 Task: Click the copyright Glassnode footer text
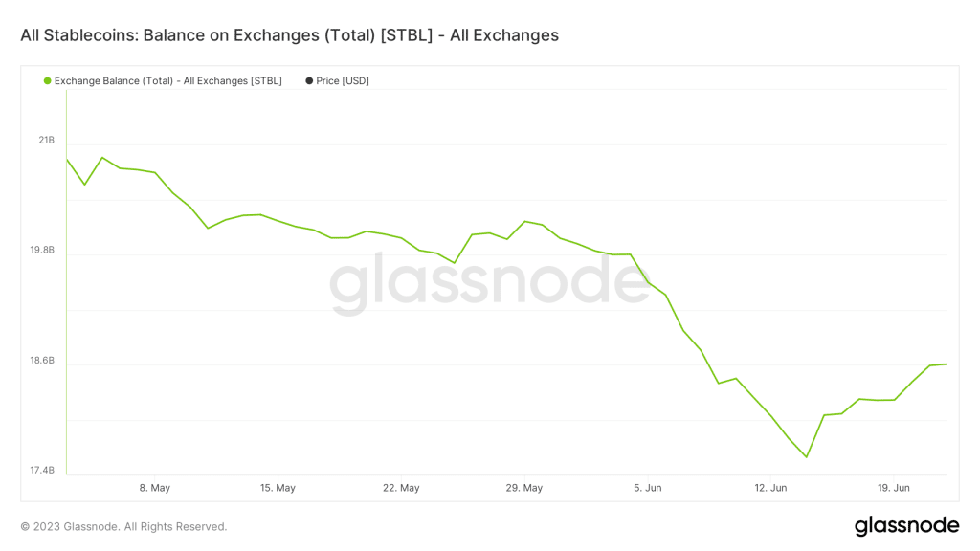coord(123,526)
